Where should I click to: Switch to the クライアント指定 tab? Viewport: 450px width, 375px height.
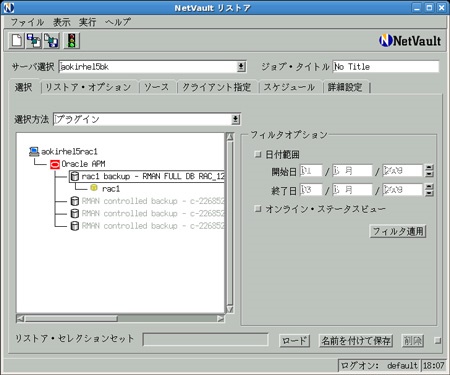click(x=217, y=87)
